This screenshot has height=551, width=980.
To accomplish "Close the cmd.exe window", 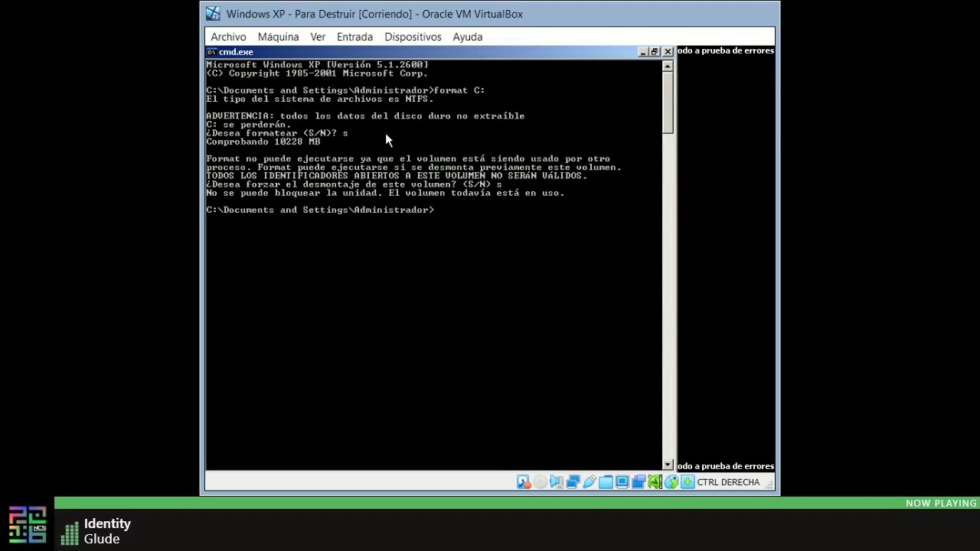I will click(668, 52).
